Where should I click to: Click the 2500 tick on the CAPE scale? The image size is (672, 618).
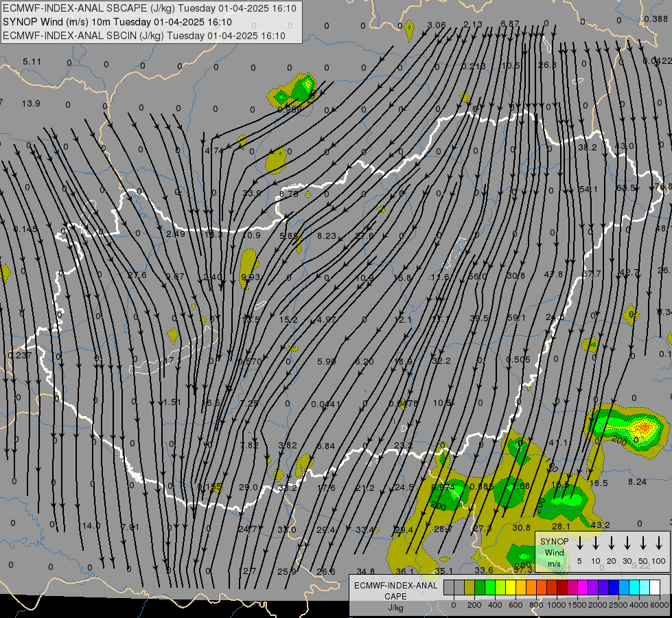[x=618, y=605]
